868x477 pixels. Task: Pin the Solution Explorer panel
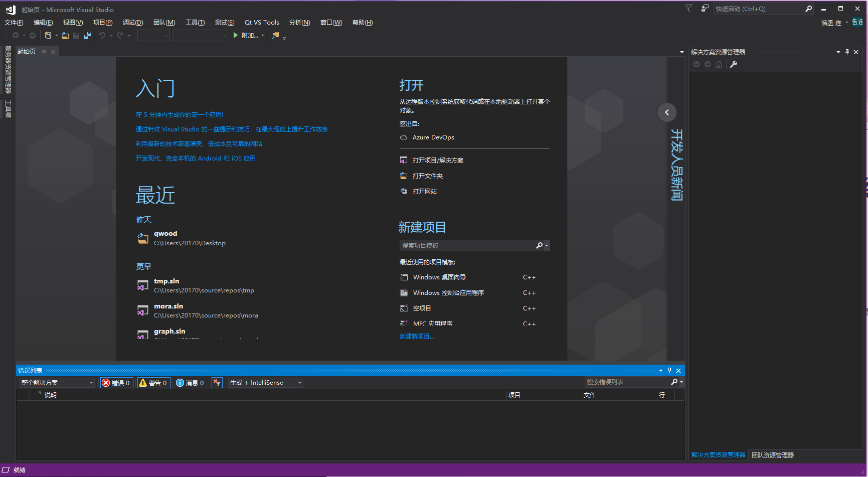tap(847, 52)
